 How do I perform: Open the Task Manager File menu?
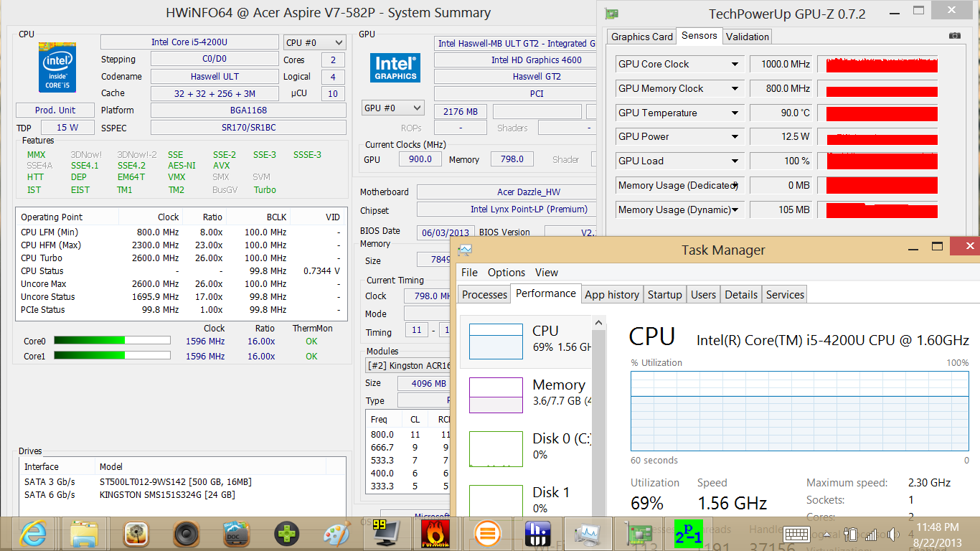(469, 273)
